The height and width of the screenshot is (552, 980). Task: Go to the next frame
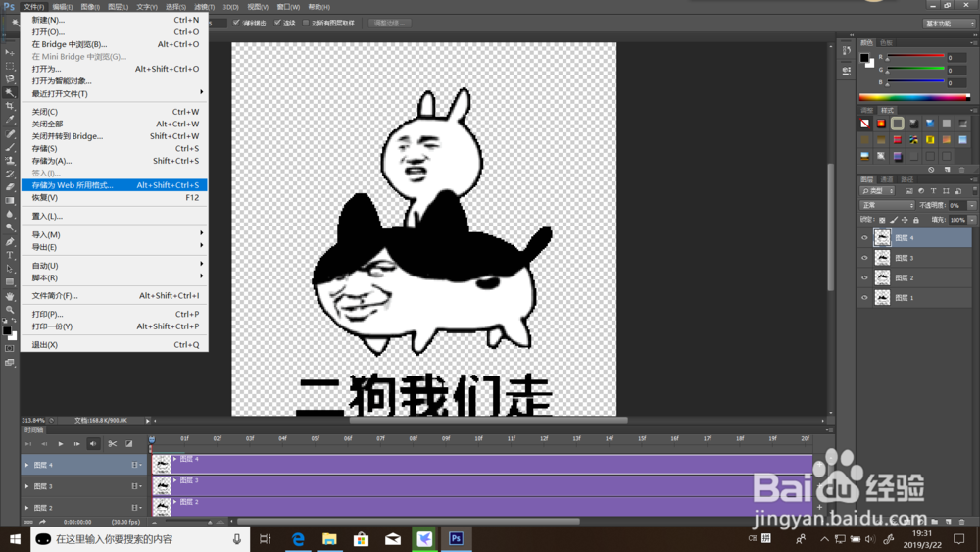pyautogui.click(x=76, y=444)
